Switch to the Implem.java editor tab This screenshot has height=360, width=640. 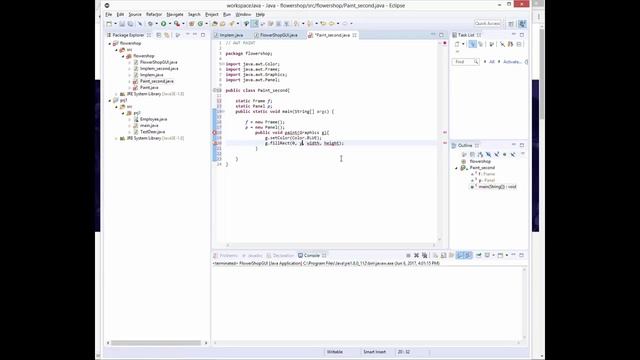[231, 35]
